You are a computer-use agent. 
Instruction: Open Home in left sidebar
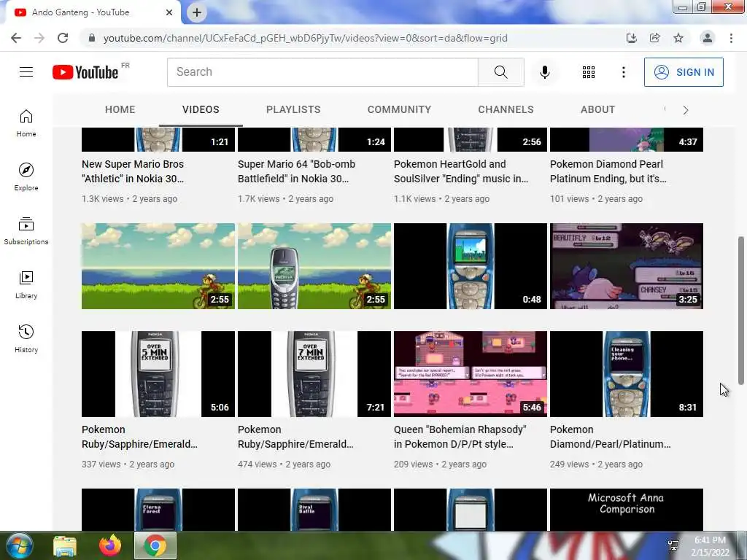pyautogui.click(x=26, y=122)
